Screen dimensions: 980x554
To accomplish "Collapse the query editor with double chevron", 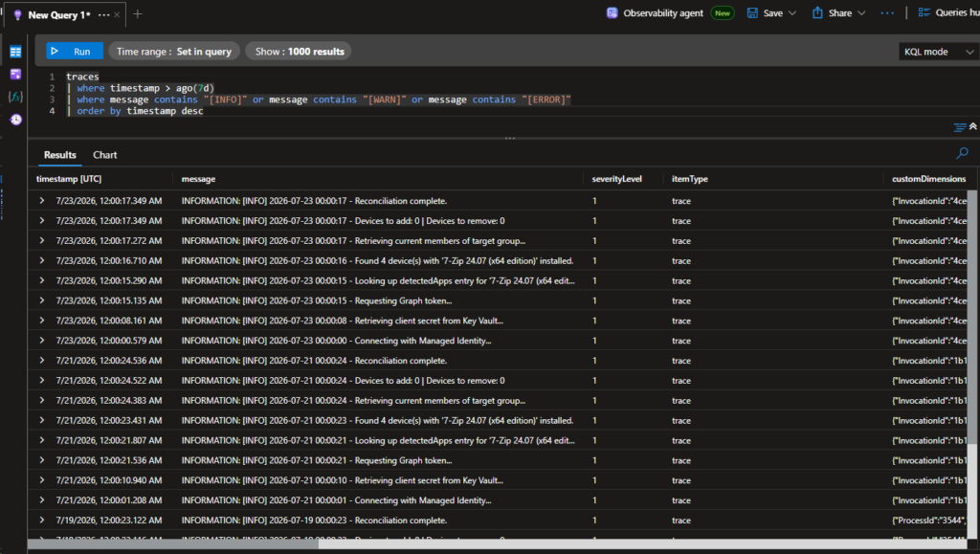I will click(x=973, y=127).
